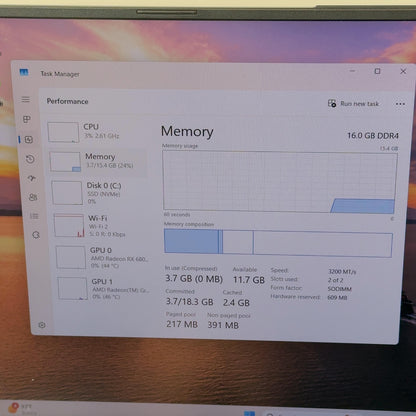Open the Services page icon
The width and height of the screenshot is (416, 416).
(36, 235)
